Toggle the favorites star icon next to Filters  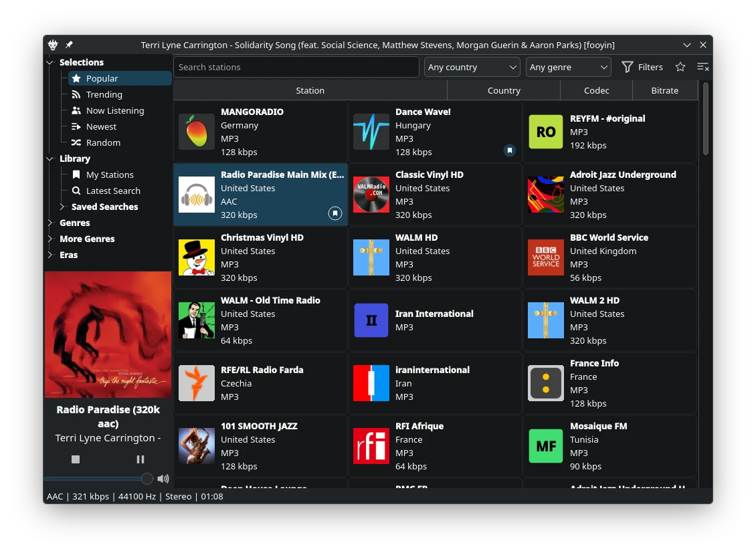[680, 67]
